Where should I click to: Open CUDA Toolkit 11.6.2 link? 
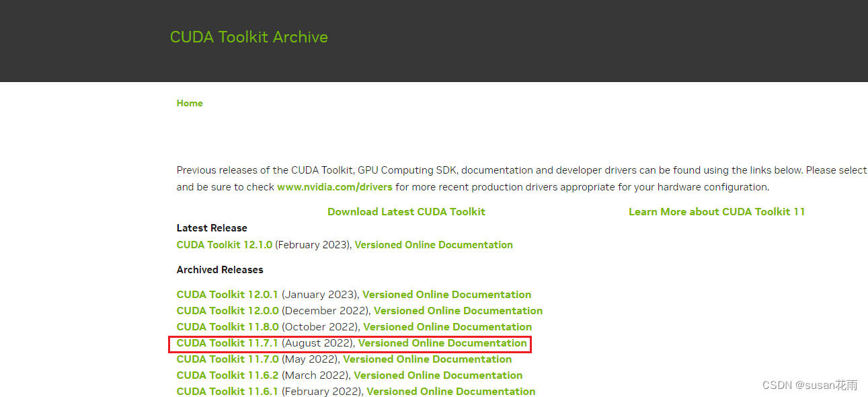227,375
